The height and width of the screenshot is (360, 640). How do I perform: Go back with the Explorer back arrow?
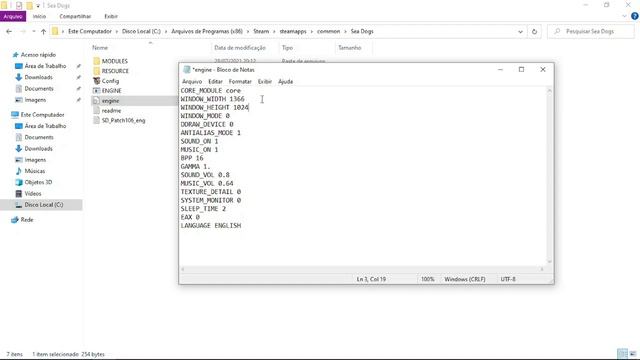[9, 31]
